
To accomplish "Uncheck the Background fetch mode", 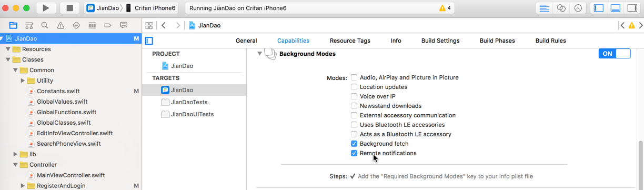I will tap(354, 144).
